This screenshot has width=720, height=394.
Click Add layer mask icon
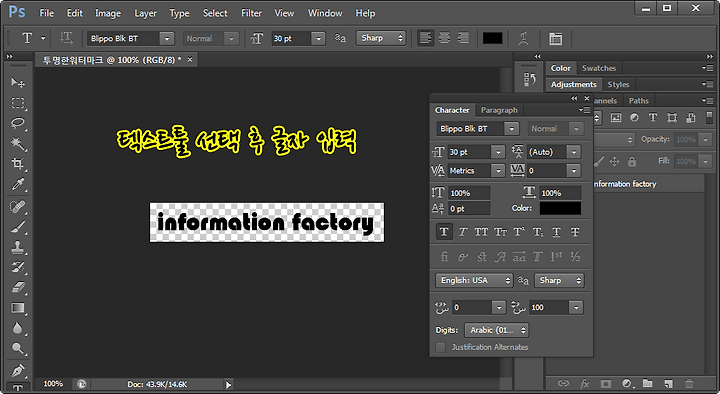[606, 383]
